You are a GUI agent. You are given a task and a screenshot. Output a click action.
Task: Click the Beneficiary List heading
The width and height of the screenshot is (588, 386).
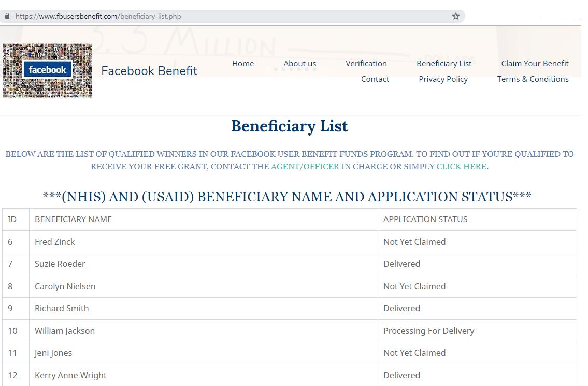pyautogui.click(x=290, y=126)
